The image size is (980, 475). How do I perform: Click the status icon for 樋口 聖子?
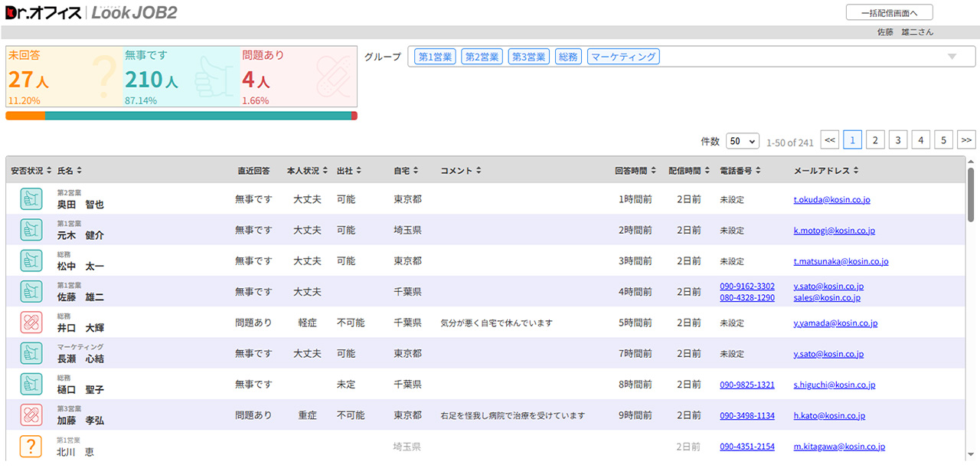click(31, 385)
